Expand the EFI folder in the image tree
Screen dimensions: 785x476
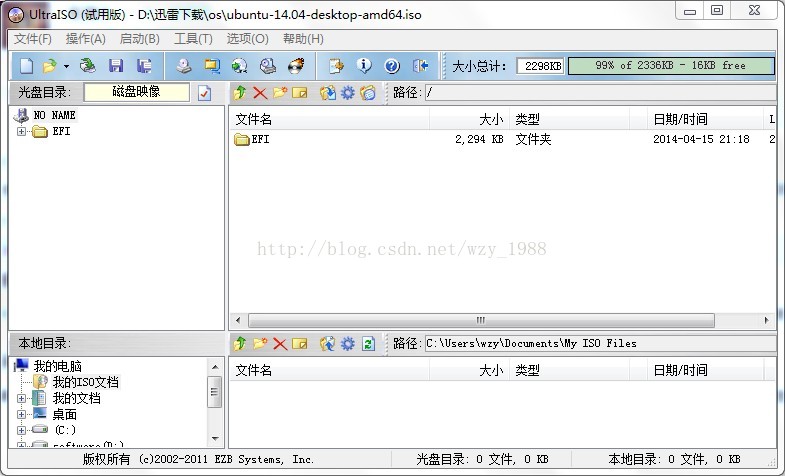point(22,132)
